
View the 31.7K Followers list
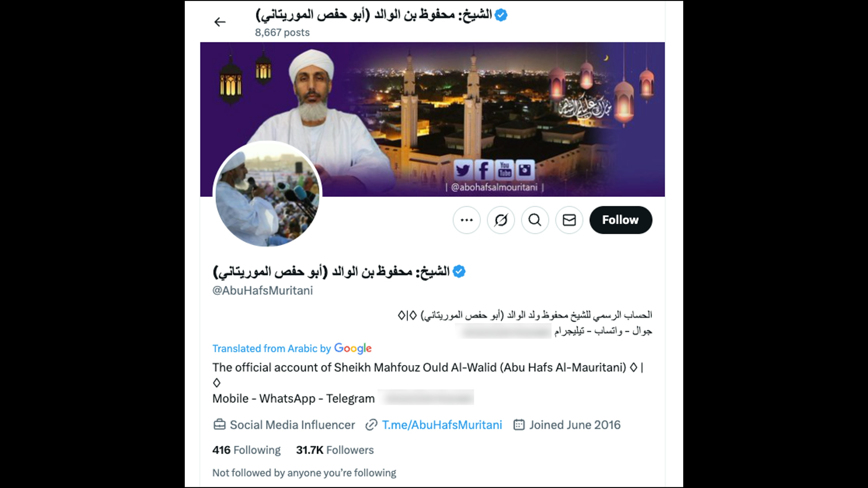coord(335,450)
